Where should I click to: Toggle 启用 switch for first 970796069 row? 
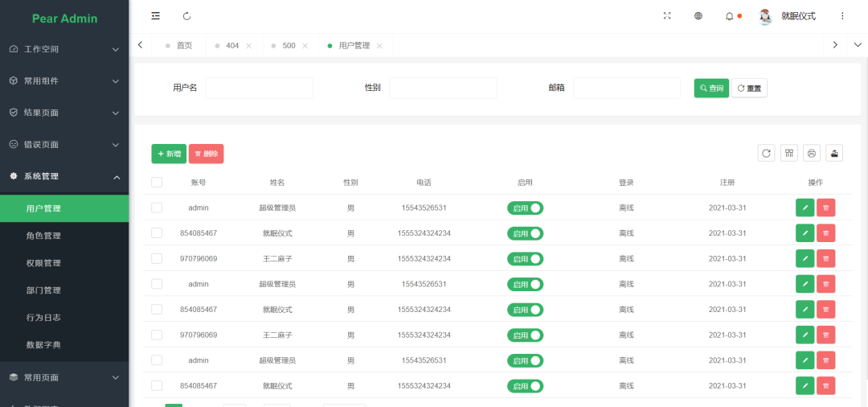pos(526,259)
